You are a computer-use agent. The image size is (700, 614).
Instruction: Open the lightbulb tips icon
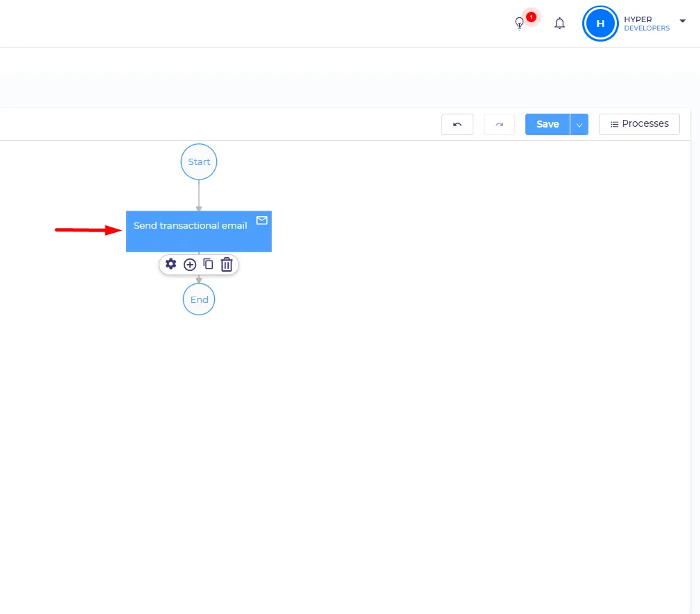519,24
